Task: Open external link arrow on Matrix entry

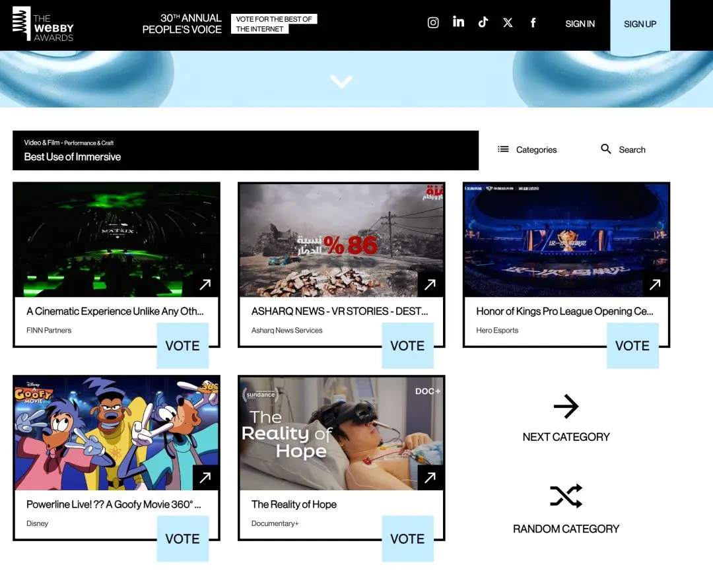Action: [205, 284]
